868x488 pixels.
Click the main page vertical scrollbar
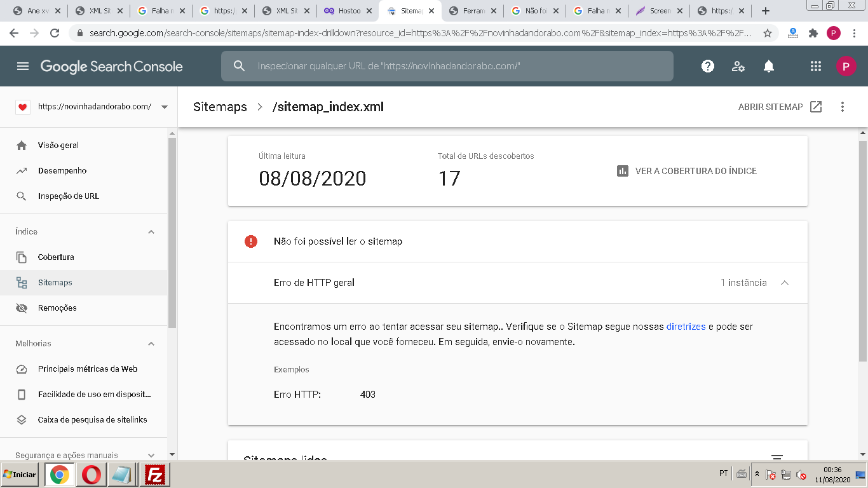(862, 251)
